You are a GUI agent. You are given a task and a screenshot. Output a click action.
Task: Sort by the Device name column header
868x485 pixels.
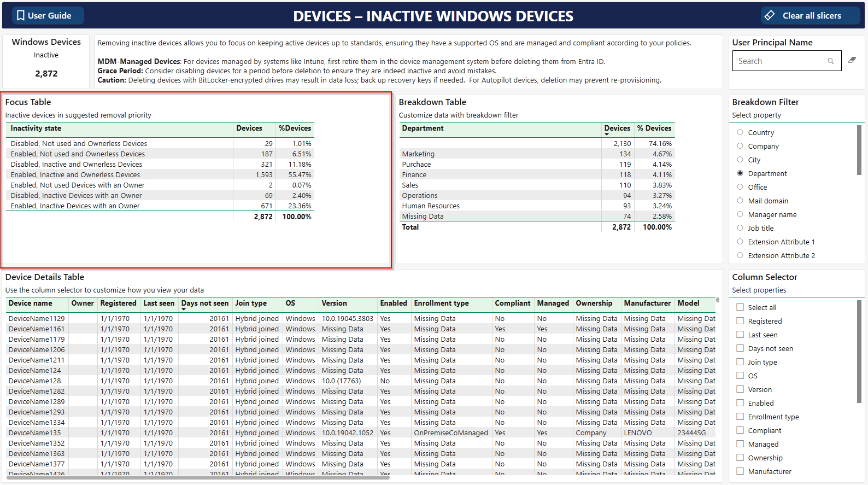click(31, 303)
